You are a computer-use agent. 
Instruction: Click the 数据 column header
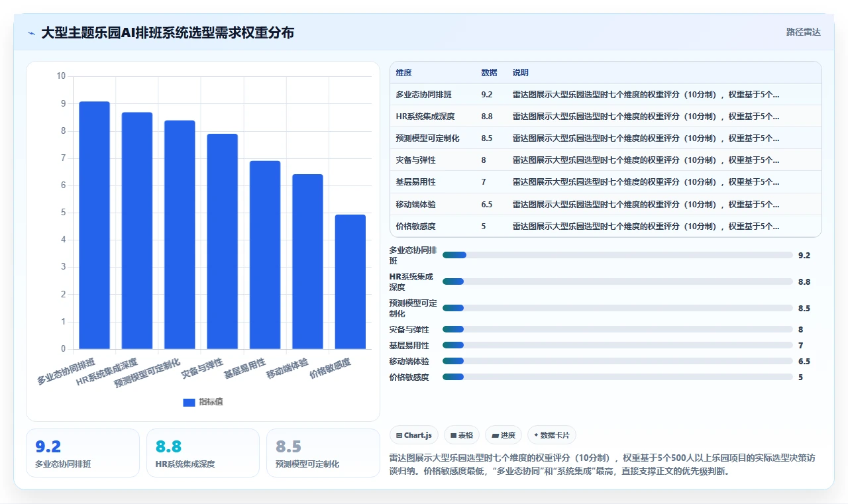pos(489,73)
